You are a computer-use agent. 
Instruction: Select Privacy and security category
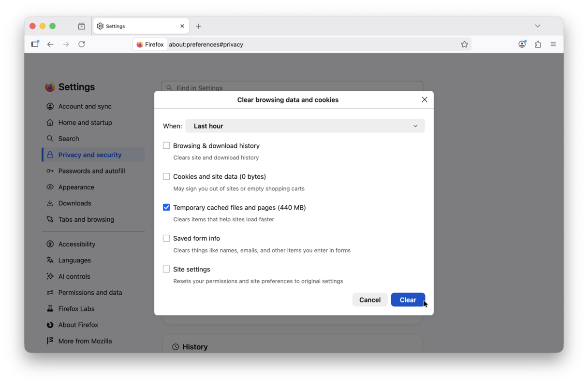[93, 155]
